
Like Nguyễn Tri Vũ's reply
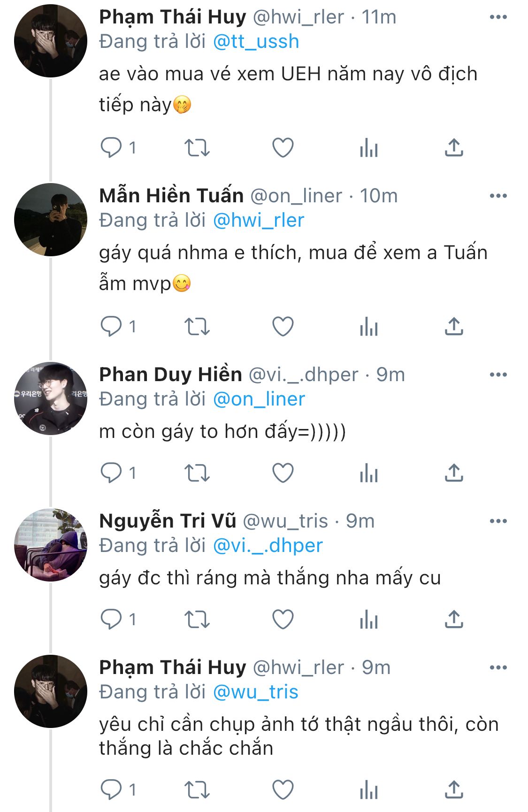click(x=283, y=620)
